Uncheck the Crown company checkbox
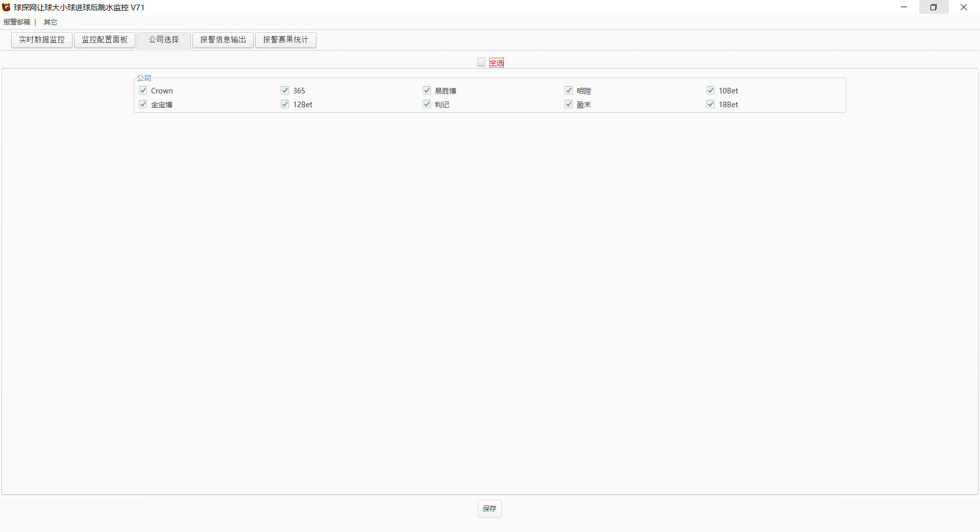Viewport: 980px width, 532px height. pos(143,90)
